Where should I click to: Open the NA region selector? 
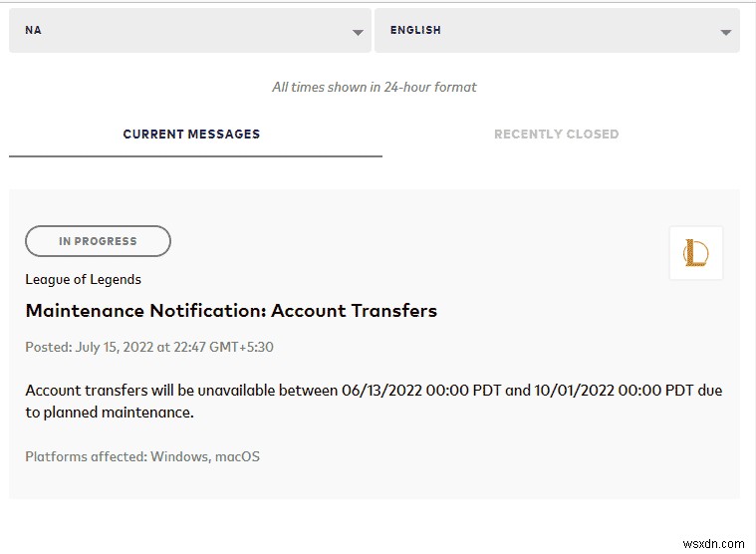(x=189, y=30)
